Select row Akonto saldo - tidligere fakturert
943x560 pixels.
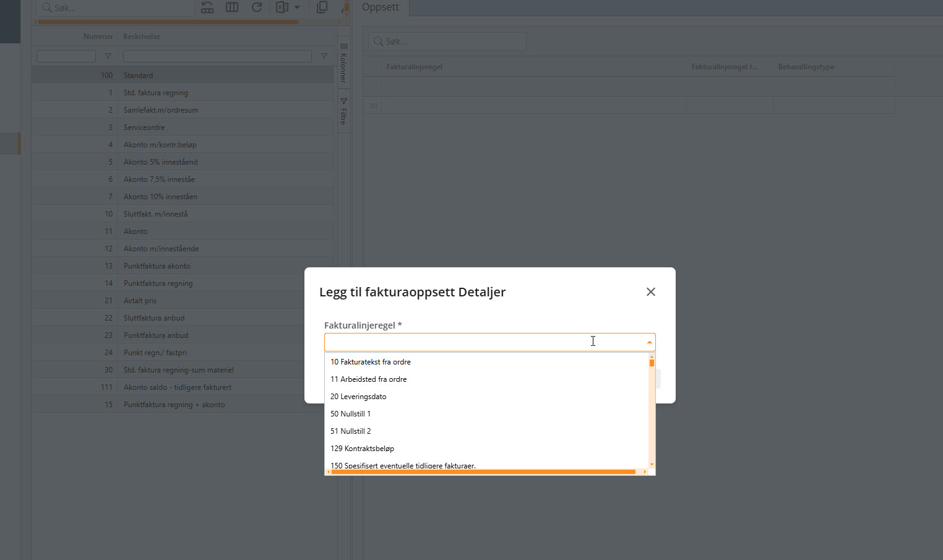coord(168,387)
